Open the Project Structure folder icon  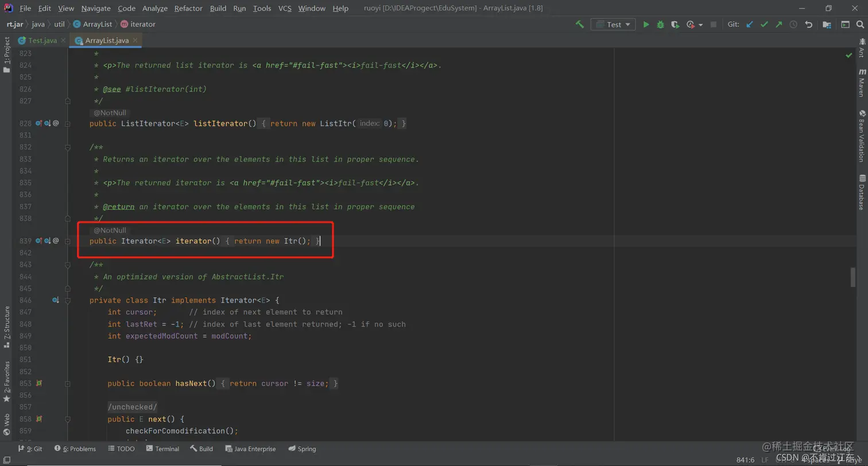coord(827,25)
